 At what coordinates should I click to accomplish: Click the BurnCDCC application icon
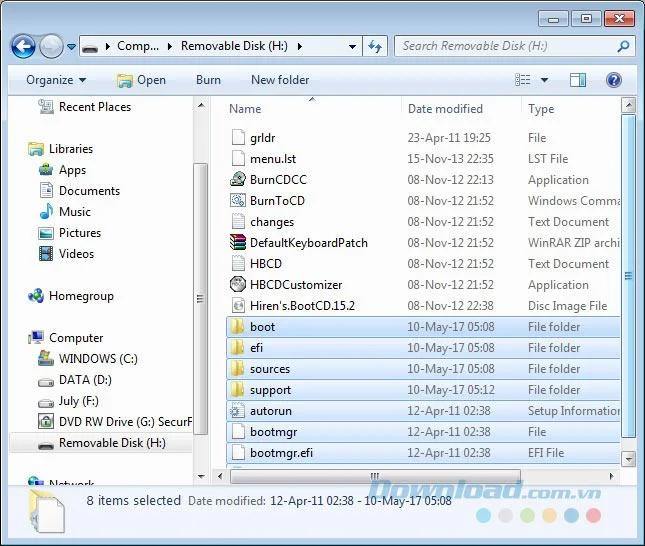point(238,179)
